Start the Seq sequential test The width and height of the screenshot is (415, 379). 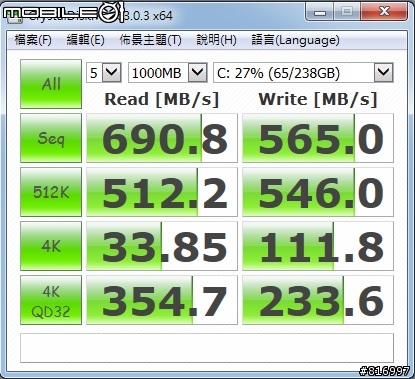click(51, 138)
